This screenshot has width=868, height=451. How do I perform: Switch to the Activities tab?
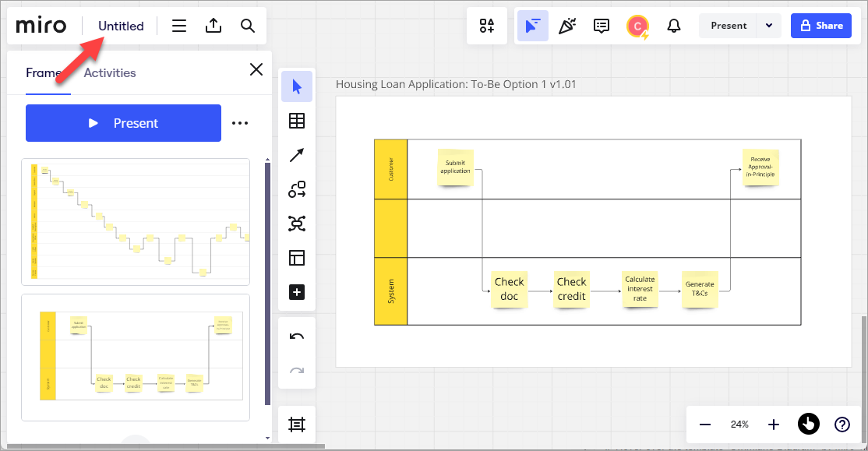[x=110, y=72]
